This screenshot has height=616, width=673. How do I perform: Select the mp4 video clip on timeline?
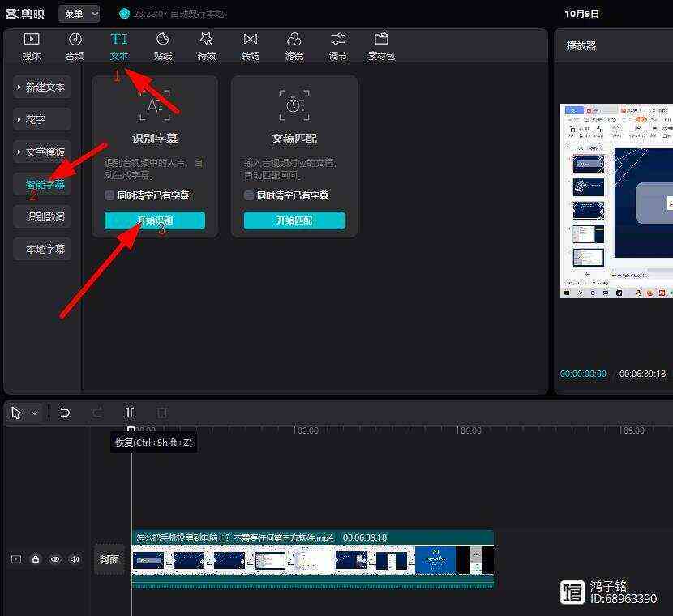[x=312, y=559]
